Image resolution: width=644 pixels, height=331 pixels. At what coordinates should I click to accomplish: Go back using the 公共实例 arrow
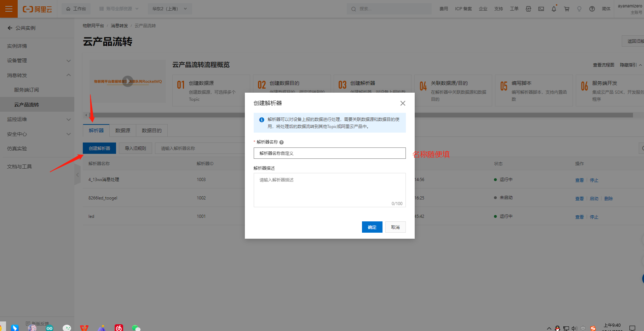tap(10, 28)
